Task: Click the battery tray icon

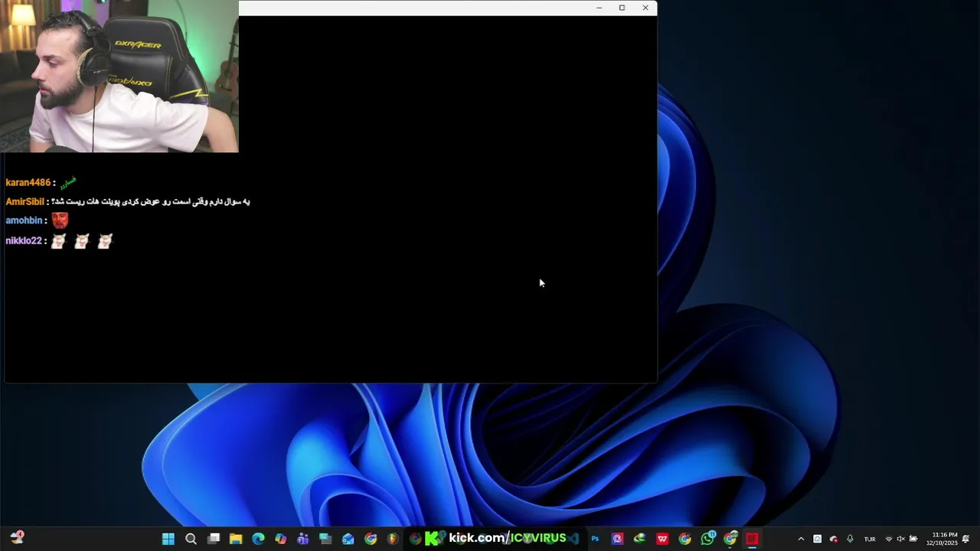Action: point(913,539)
